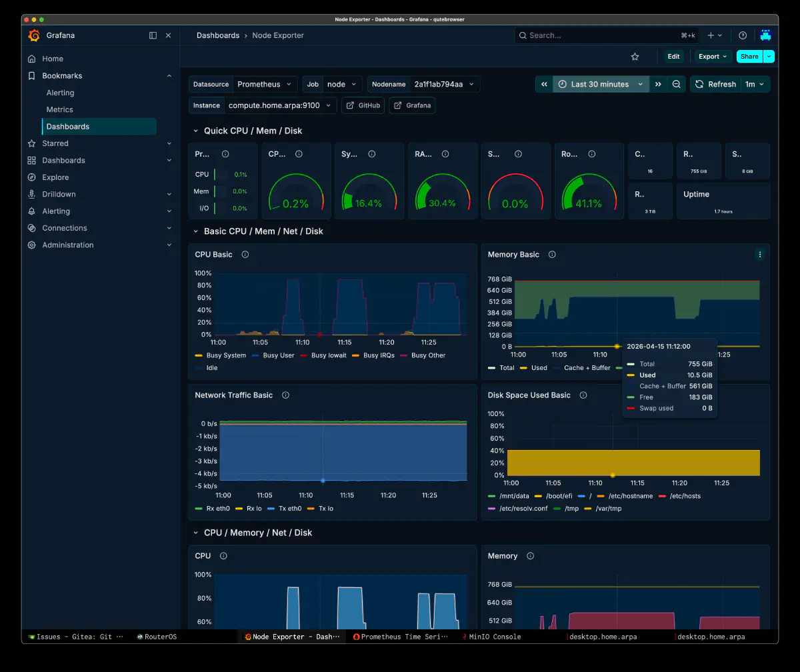Screen dimensions: 800x672
Task: Click the Edit button
Action: tap(673, 57)
